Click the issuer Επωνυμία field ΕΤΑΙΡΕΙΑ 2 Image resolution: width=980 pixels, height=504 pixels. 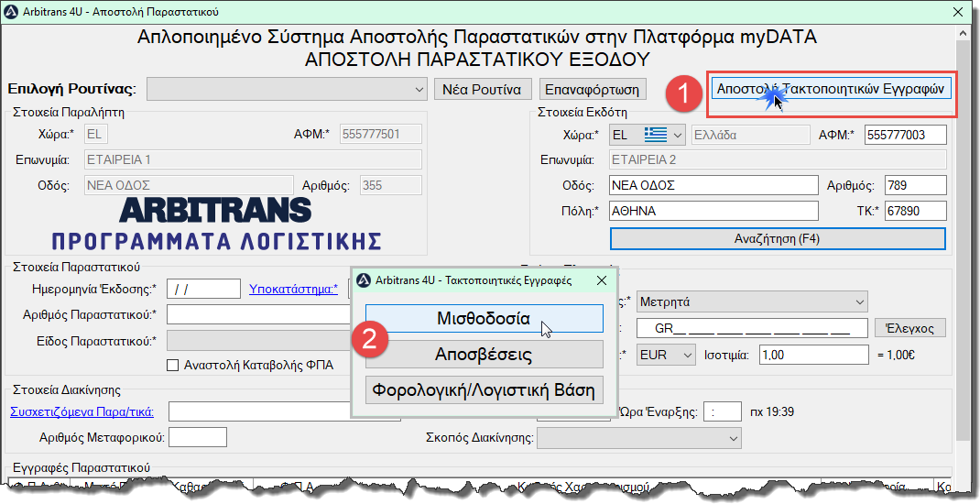click(x=779, y=159)
